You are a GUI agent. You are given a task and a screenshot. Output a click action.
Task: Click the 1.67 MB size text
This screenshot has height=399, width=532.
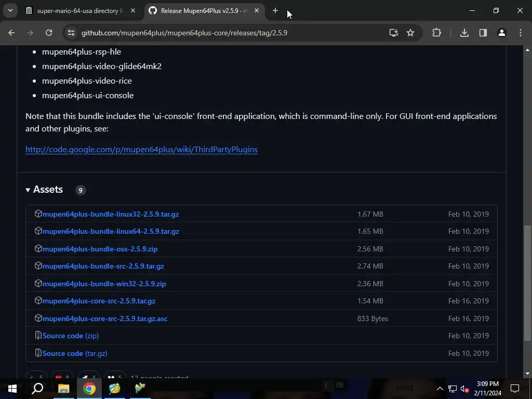coord(370,214)
